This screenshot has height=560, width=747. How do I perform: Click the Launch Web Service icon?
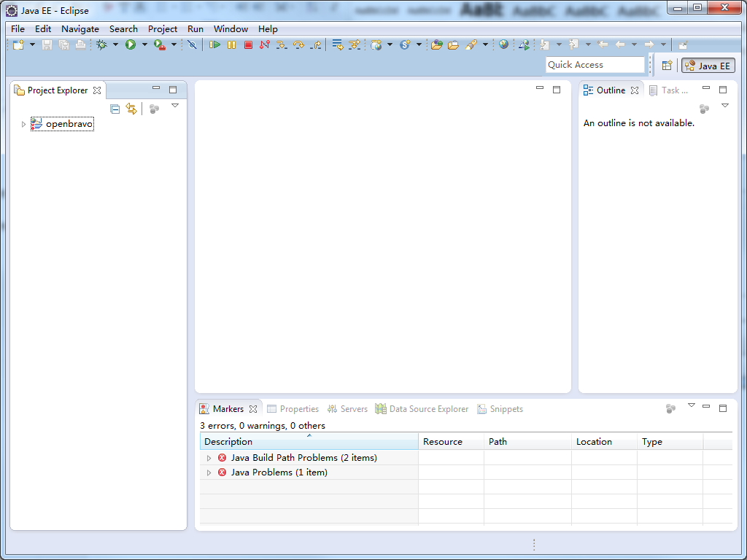524,44
